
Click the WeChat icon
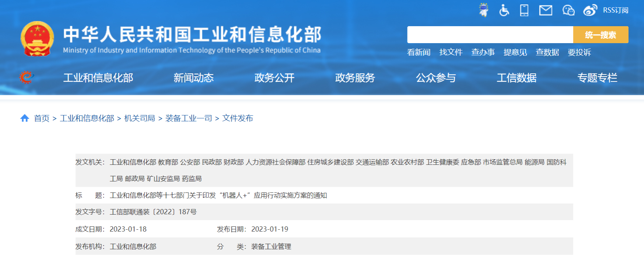(x=568, y=10)
